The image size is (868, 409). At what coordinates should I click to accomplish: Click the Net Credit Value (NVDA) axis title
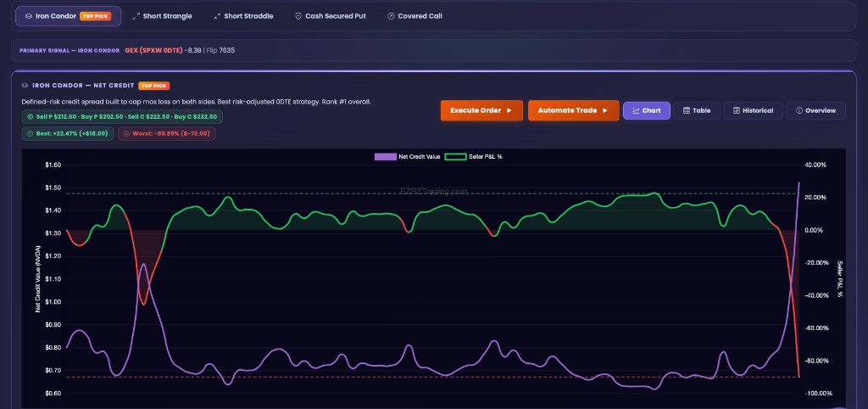[x=38, y=279]
